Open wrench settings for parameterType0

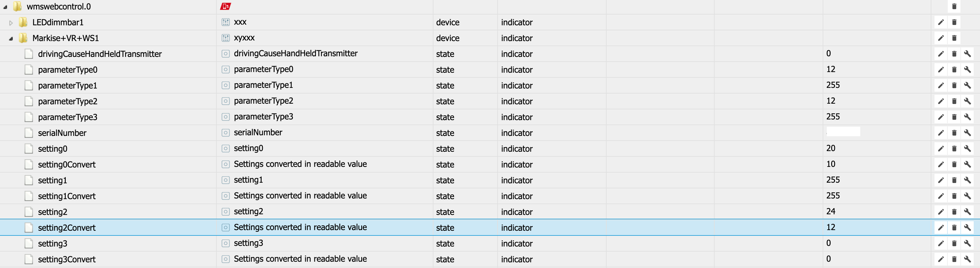pyautogui.click(x=967, y=70)
